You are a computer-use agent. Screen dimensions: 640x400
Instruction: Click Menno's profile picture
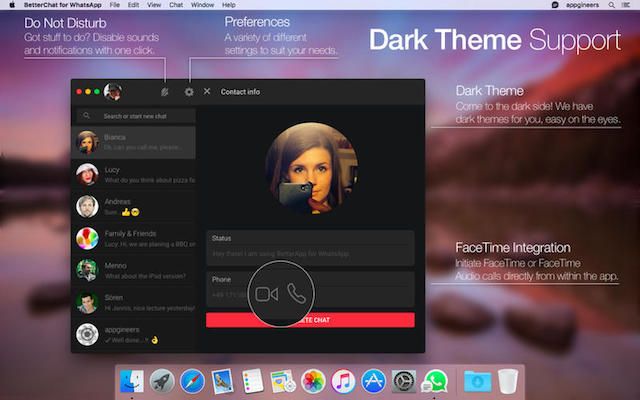(87, 270)
